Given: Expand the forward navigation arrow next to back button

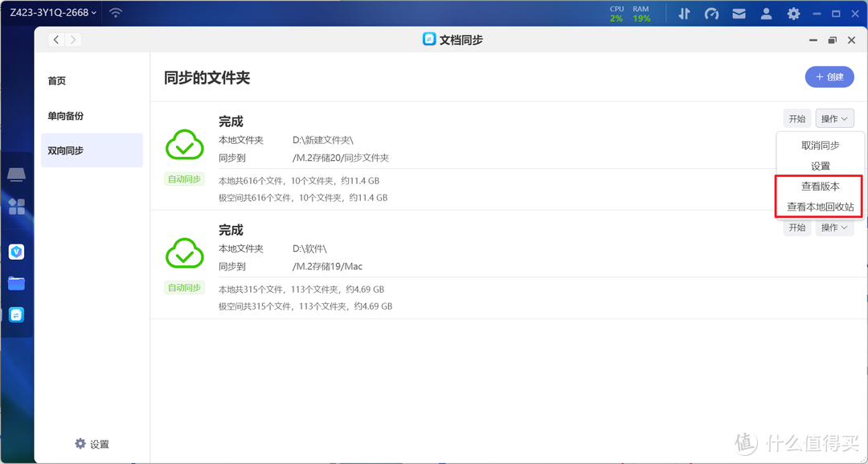Looking at the screenshot, I should point(72,39).
